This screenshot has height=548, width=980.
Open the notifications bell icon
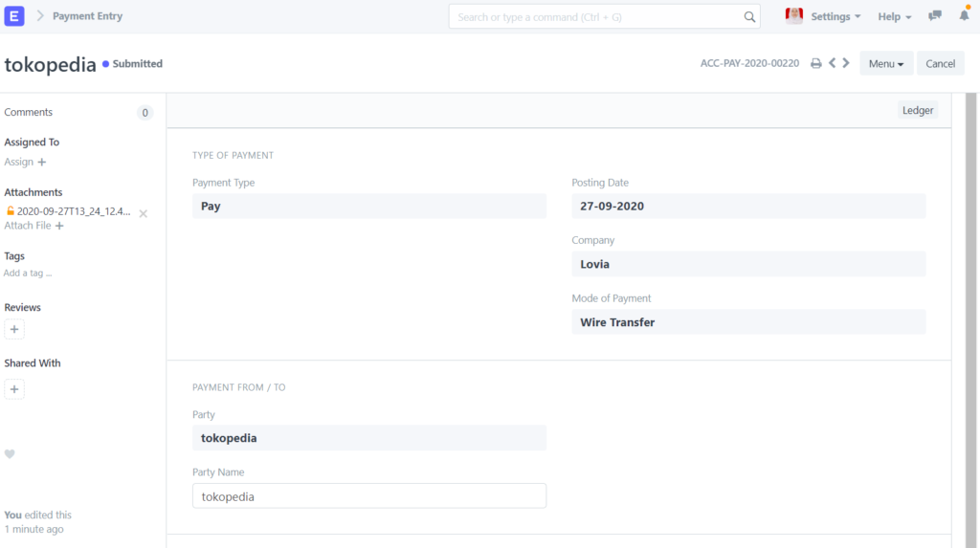pyautogui.click(x=965, y=15)
